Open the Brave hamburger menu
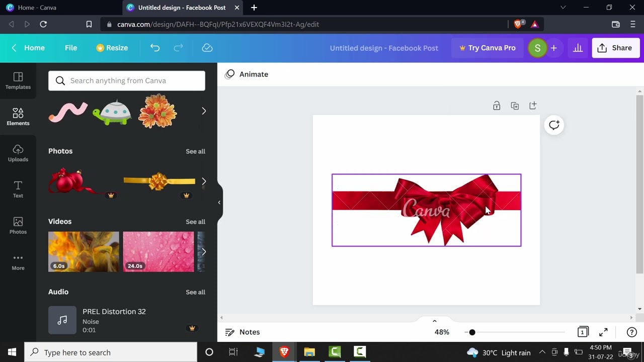This screenshot has height=362, width=644. 633,24
